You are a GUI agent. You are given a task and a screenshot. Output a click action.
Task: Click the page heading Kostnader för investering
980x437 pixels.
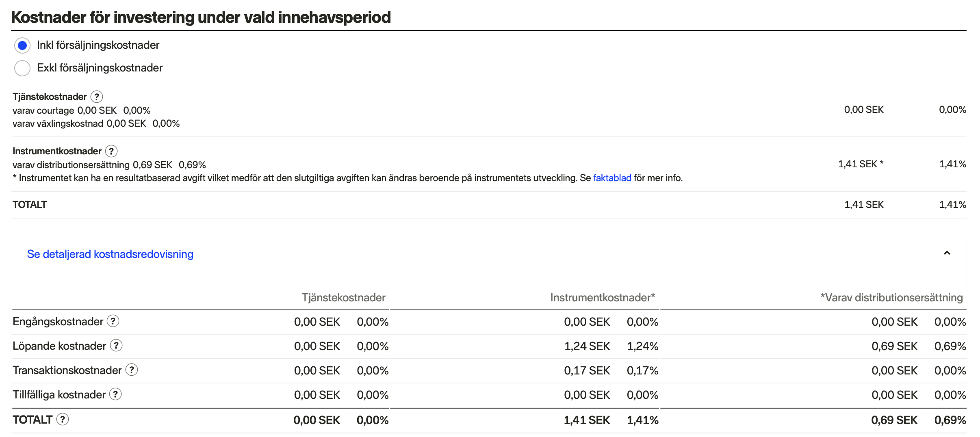[x=201, y=17]
